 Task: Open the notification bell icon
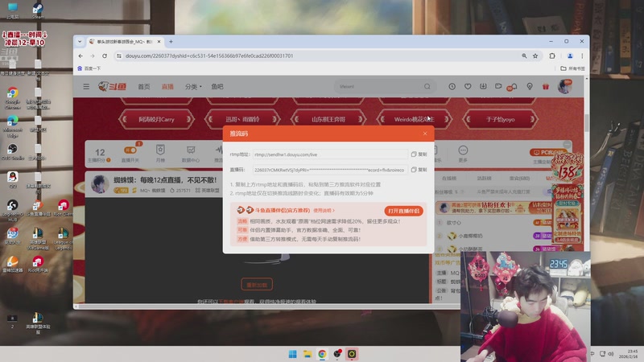pyautogui.click(x=514, y=86)
